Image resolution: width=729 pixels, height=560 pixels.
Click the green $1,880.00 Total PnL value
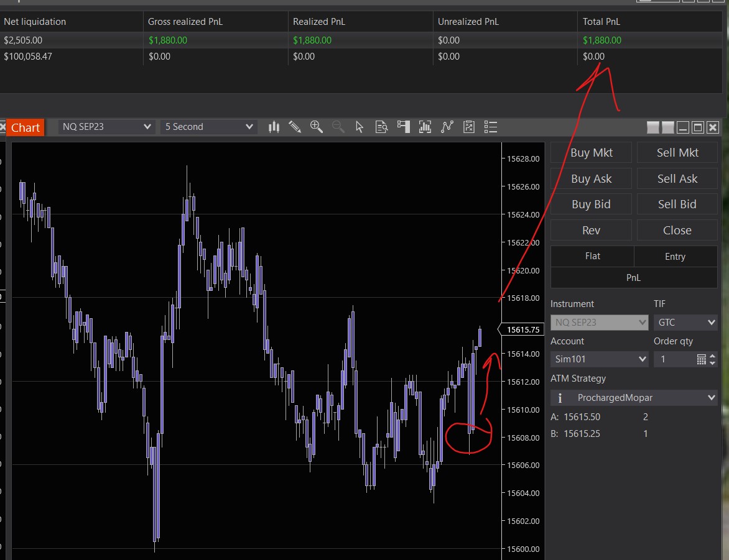click(601, 40)
